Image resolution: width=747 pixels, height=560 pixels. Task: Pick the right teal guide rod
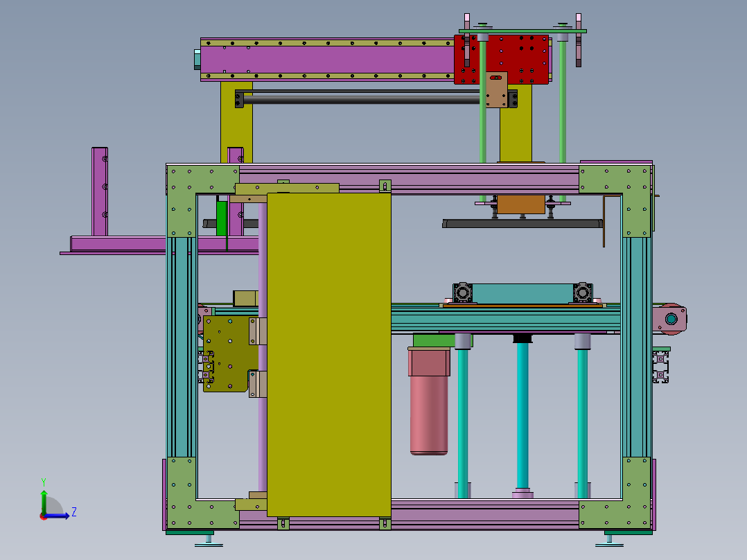pyautogui.click(x=582, y=422)
